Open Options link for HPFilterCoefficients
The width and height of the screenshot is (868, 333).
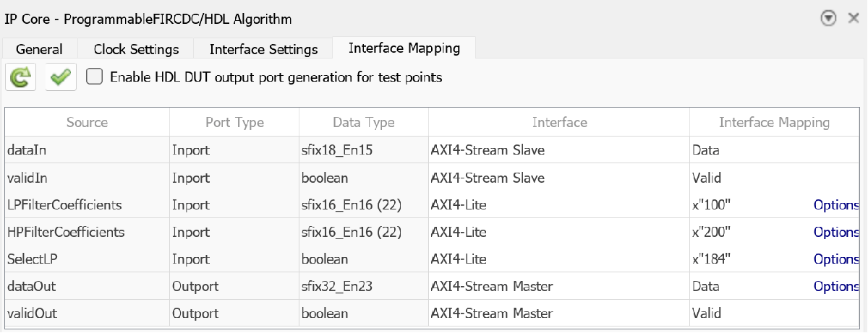tap(836, 232)
